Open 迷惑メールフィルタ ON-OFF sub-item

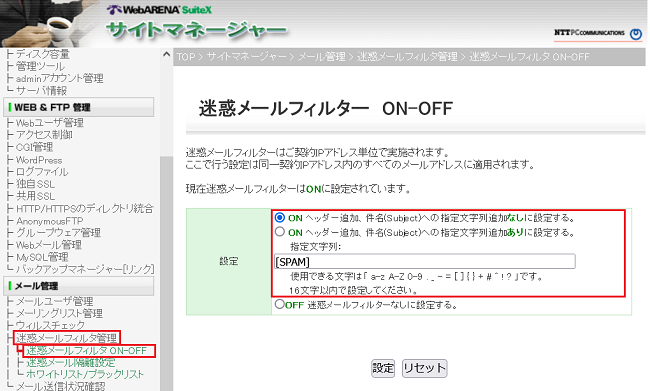(87, 351)
